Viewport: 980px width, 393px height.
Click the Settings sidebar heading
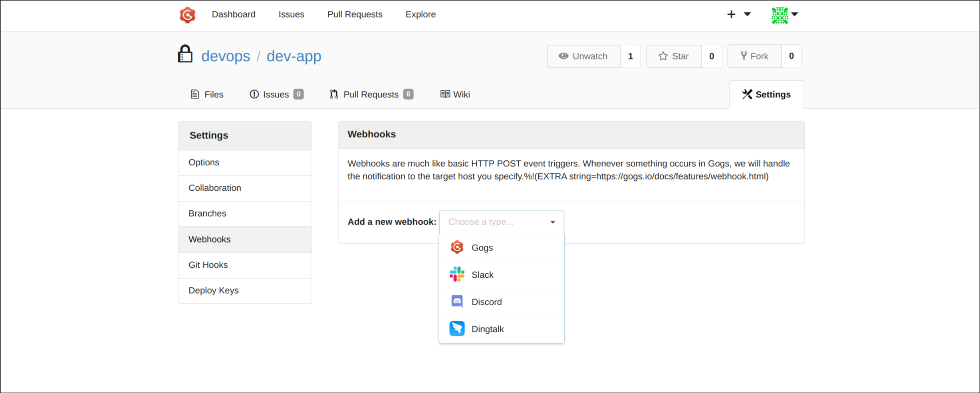(x=209, y=136)
